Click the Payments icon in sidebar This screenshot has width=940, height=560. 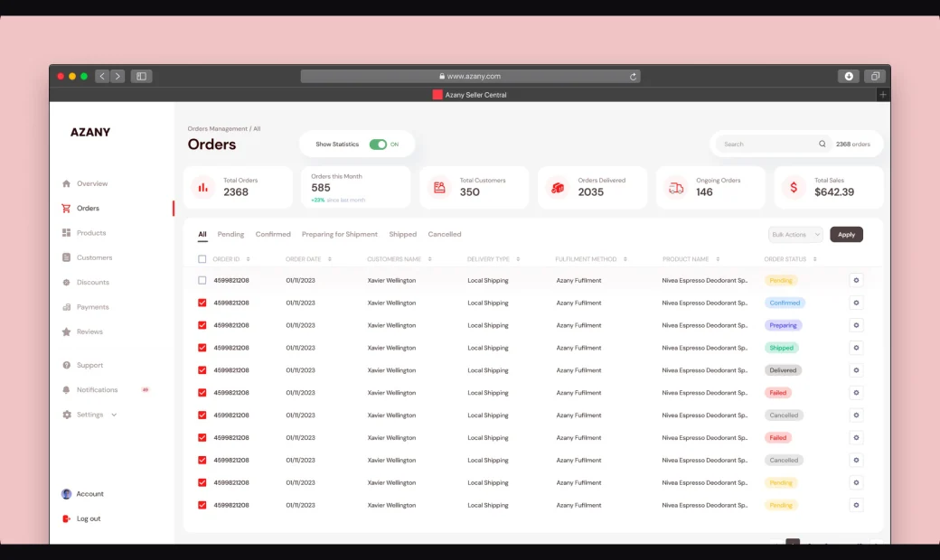pyautogui.click(x=67, y=307)
